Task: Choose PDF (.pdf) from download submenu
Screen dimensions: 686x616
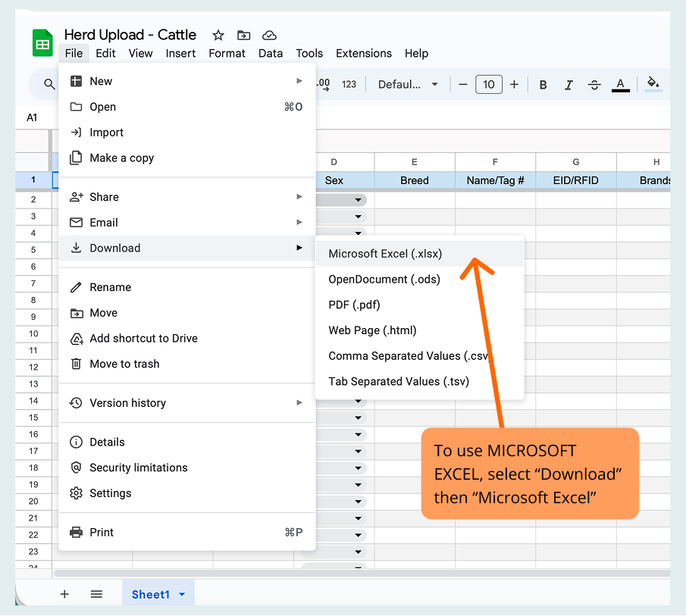Action: tap(354, 305)
